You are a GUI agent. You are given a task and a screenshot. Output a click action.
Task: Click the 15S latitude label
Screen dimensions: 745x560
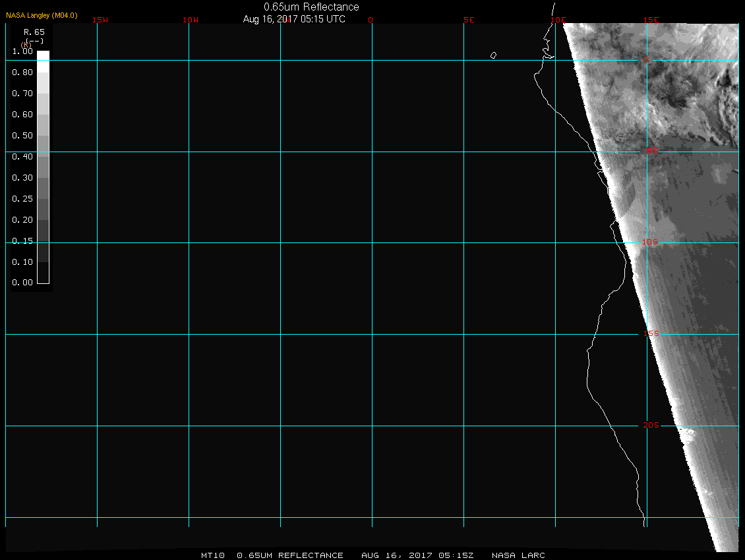click(651, 334)
